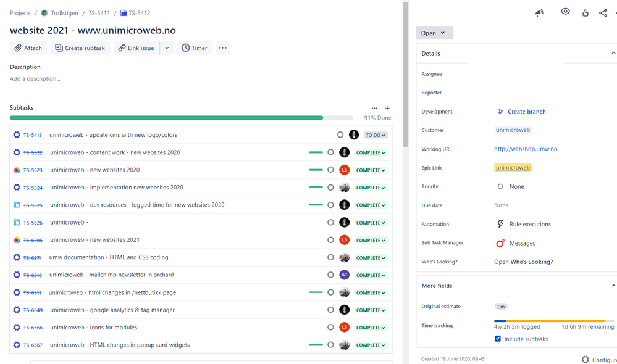The image size is (617, 364).
Task: Click the black assignee avatar on TS-5413
Action: click(x=354, y=135)
